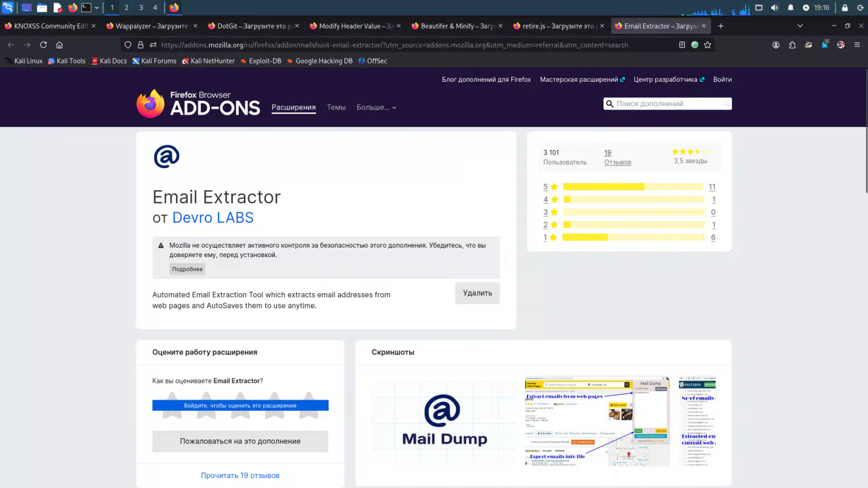Open the Kali applications menu icon
This screenshot has width=868, height=488.
click(x=8, y=7)
